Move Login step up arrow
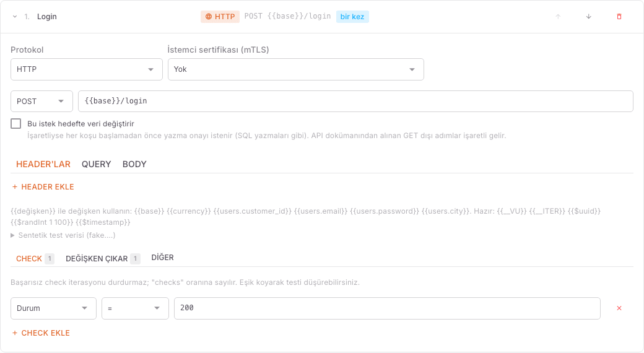Image resolution: width=644 pixels, height=353 pixels. point(558,17)
